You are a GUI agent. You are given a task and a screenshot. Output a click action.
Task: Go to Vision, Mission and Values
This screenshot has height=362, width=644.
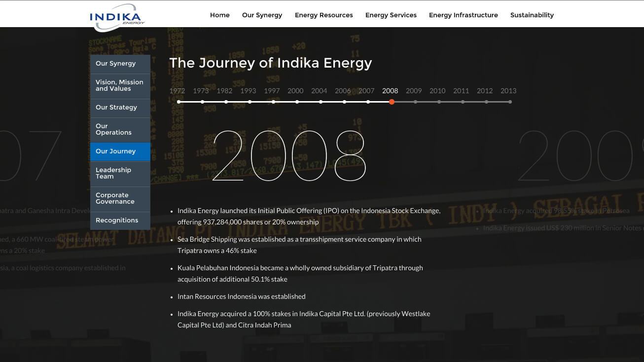click(120, 86)
